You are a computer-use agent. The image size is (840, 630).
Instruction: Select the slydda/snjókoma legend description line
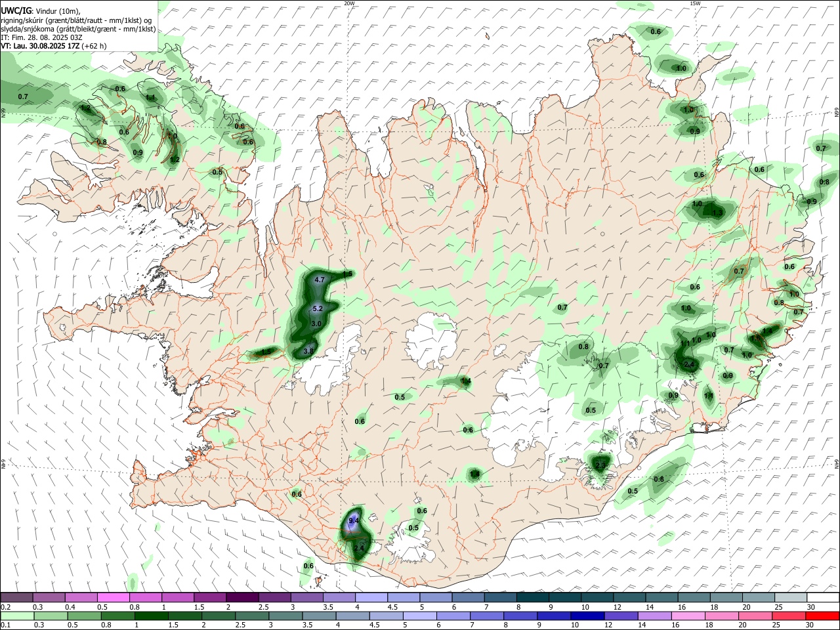pyautogui.click(x=78, y=29)
